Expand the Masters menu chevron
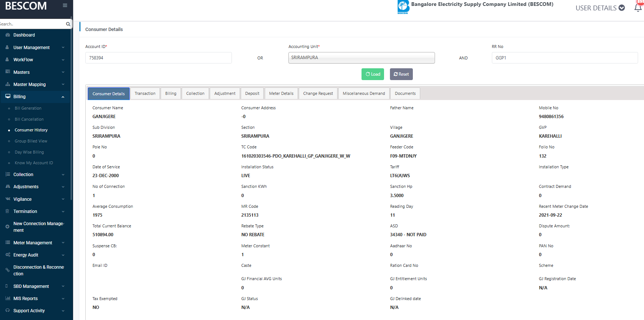Screen dimensions: 644x320 63,72
